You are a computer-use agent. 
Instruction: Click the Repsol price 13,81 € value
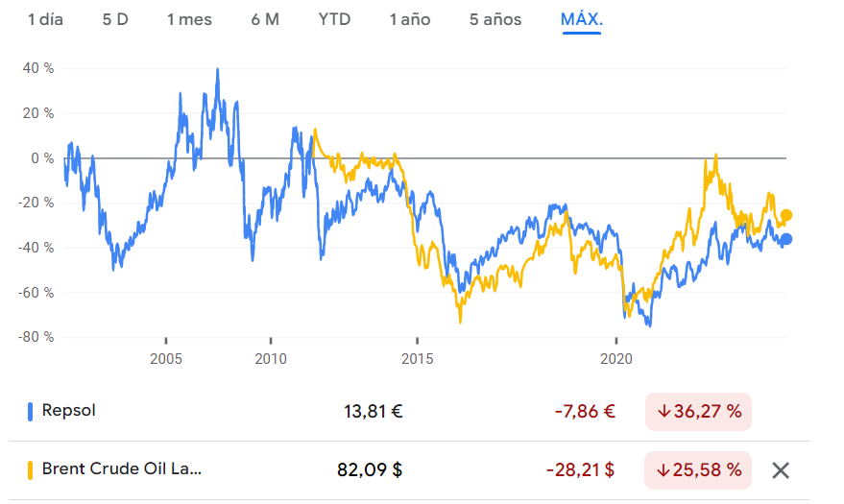coord(373,412)
